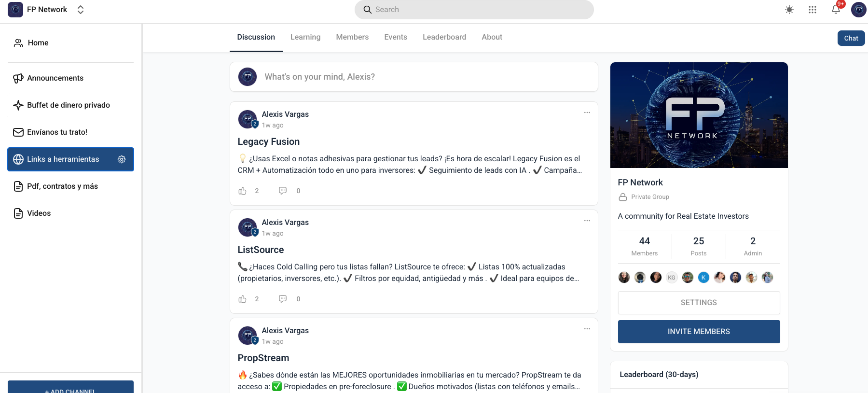
Task: View the 2 Admin count
Action: pyautogui.click(x=753, y=246)
